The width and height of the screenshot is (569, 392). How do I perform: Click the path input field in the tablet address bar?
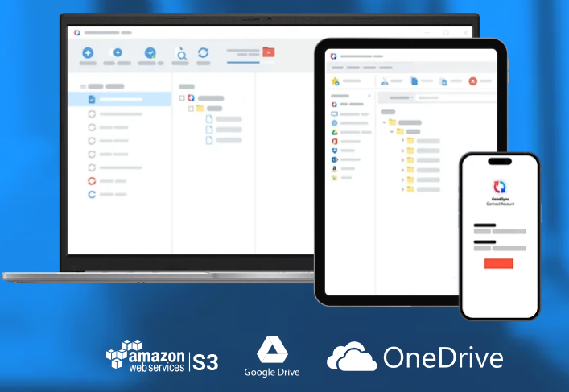pyautogui.click(x=455, y=97)
